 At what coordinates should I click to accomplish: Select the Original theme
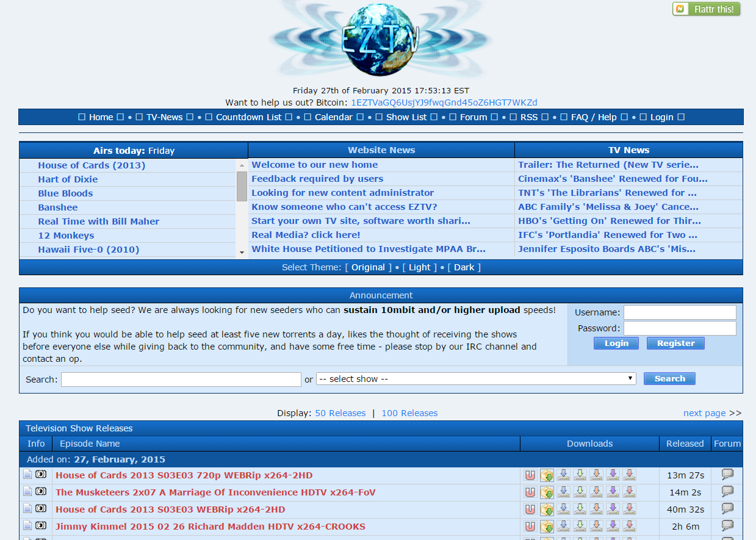point(368,267)
